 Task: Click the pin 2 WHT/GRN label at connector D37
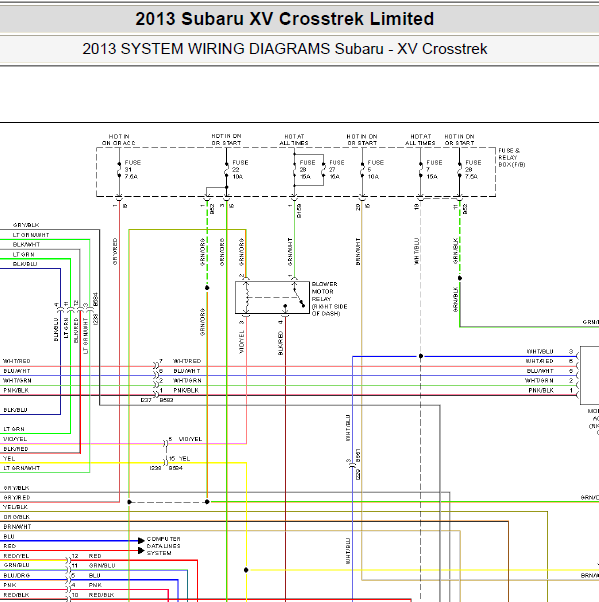click(180, 381)
